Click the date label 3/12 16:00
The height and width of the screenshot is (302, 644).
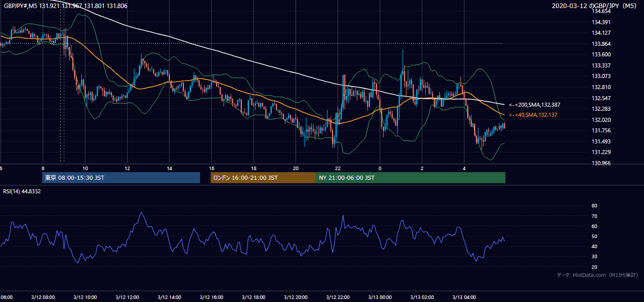pos(212,297)
